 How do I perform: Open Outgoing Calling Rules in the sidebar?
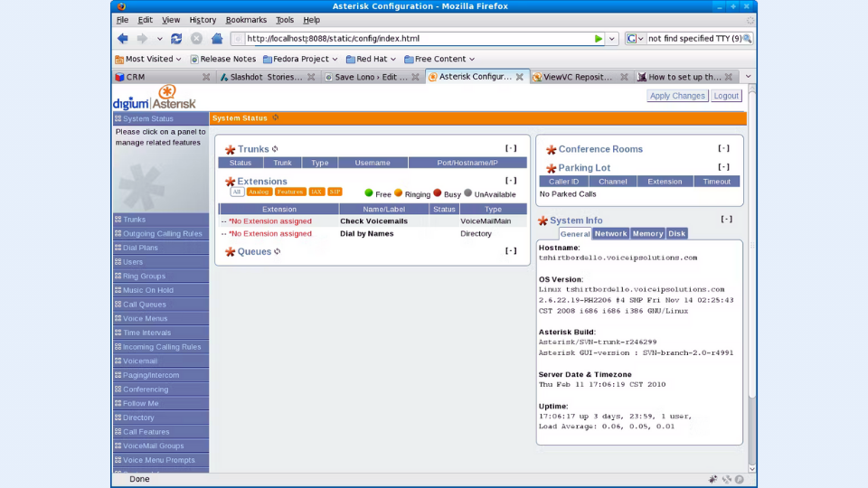coord(161,233)
